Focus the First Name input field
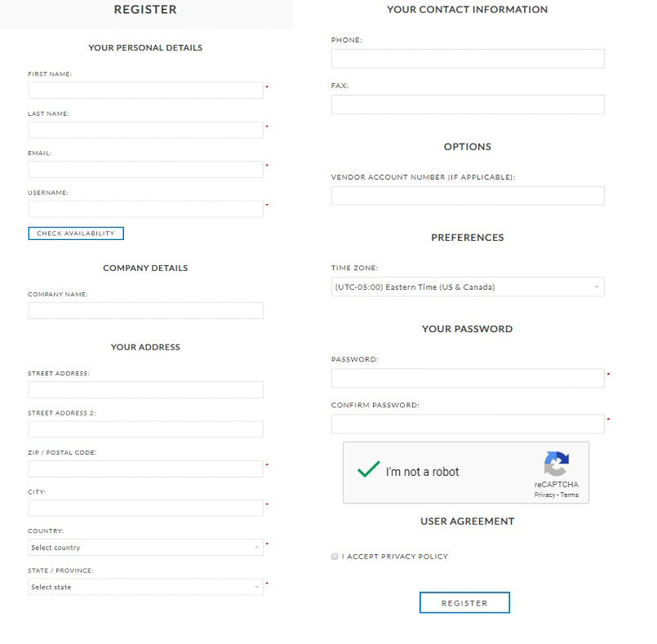Screen dimensions: 657x644 pyautogui.click(x=145, y=91)
